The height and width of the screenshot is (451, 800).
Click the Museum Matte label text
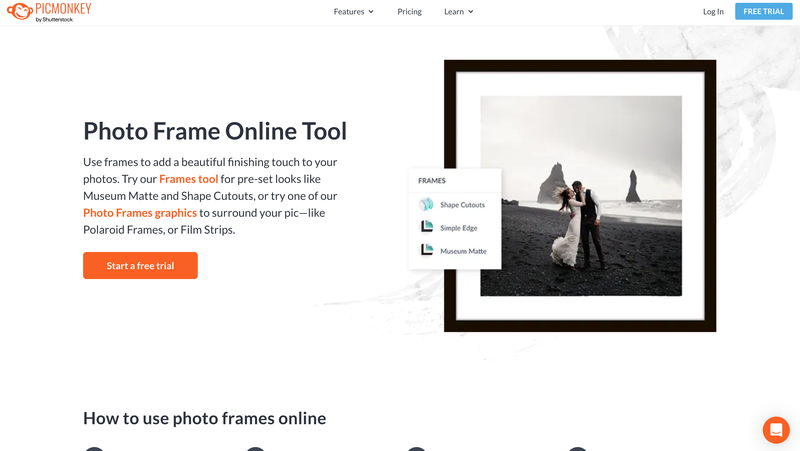point(463,251)
